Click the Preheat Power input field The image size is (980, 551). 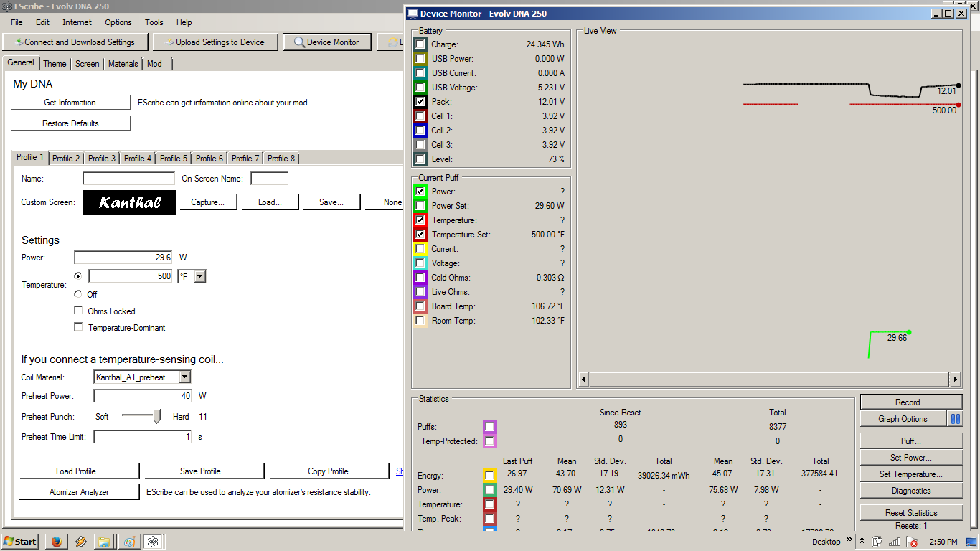(142, 396)
